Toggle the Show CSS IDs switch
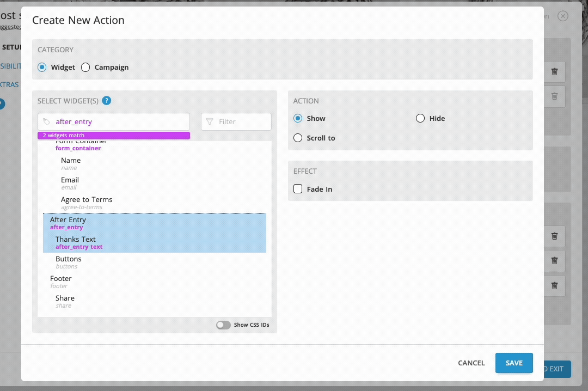Screen dimensions: 588x391 (223, 325)
